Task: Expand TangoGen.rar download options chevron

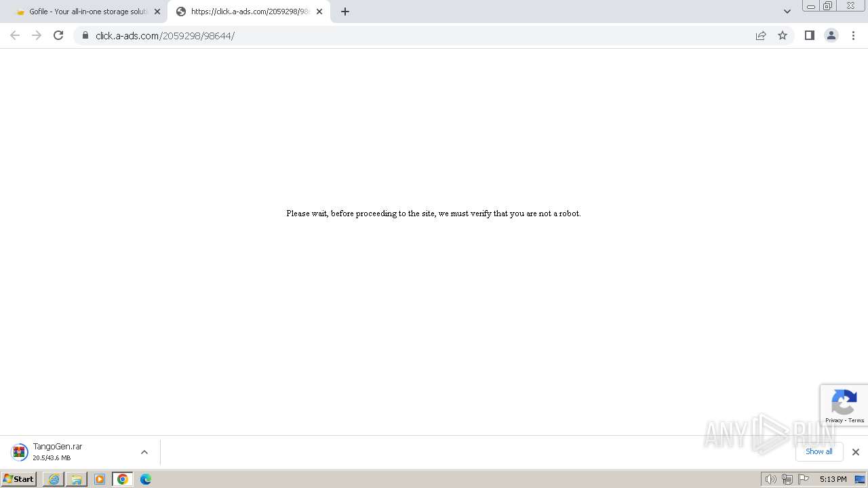Action: pos(144,452)
